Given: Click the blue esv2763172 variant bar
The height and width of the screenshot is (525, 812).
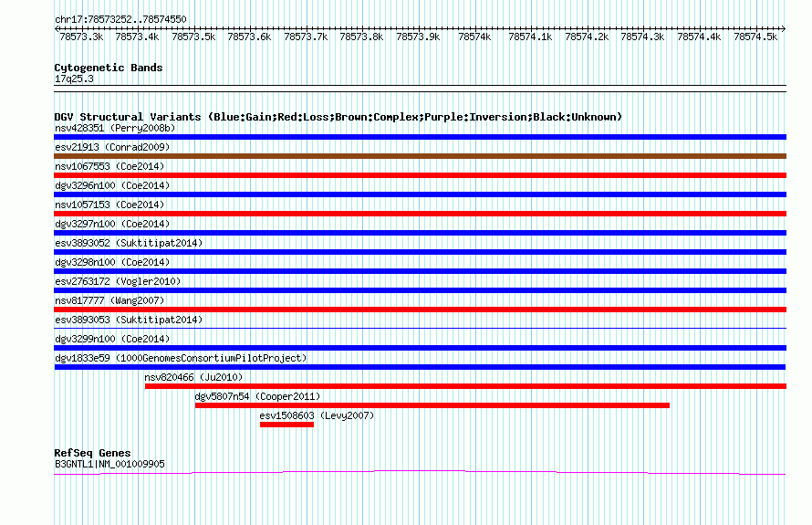Looking at the screenshot, I should pyautogui.click(x=420, y=290).
